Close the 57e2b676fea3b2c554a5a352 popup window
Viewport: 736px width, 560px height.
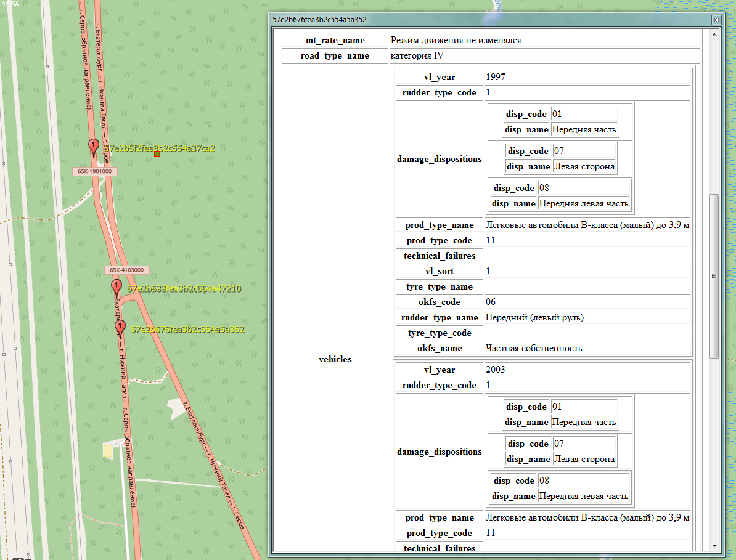tap(716, 20)
